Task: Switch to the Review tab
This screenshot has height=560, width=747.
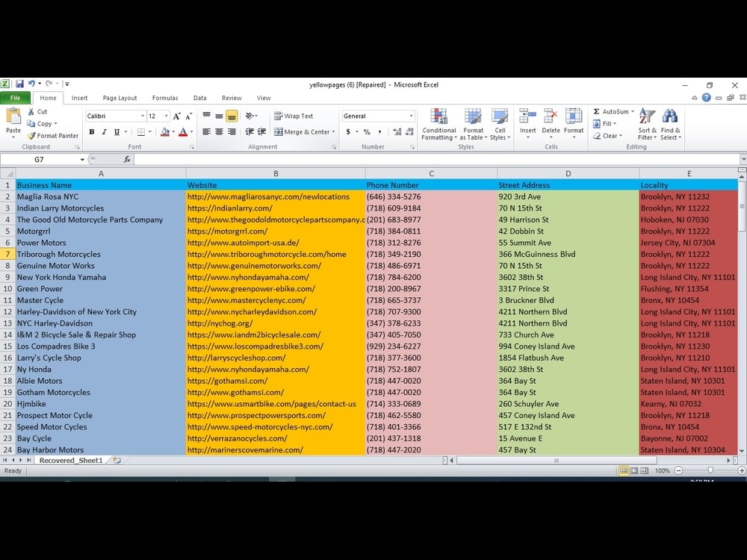Action: 232,98
